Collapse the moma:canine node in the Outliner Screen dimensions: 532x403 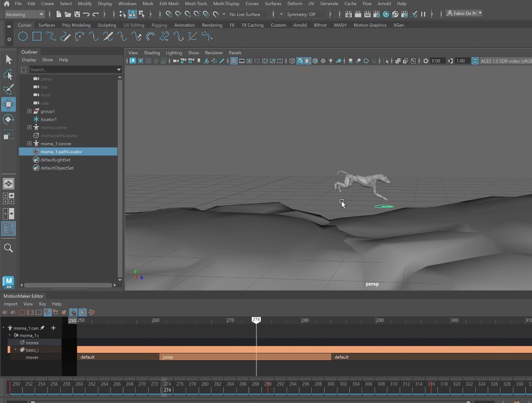click(29, 127)
